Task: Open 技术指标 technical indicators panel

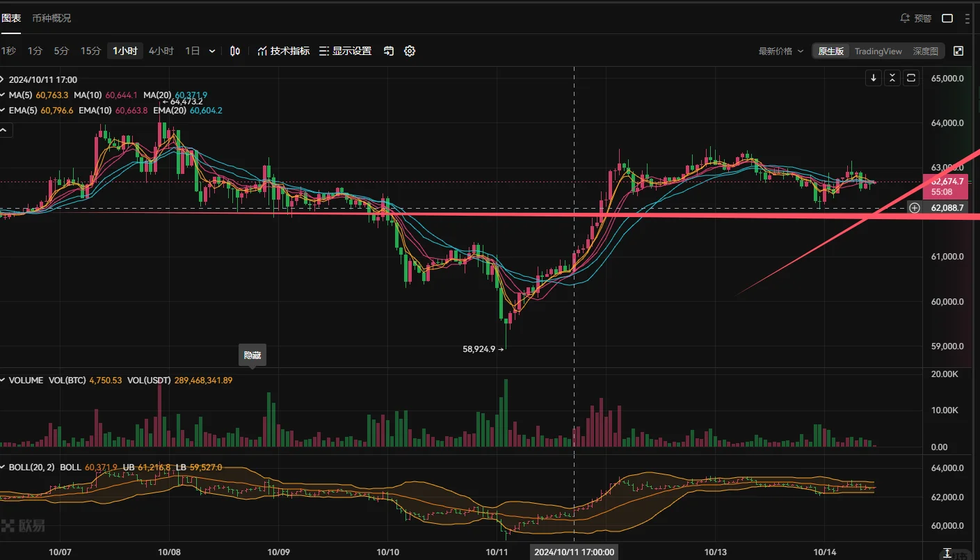Action: pos(283,51)
